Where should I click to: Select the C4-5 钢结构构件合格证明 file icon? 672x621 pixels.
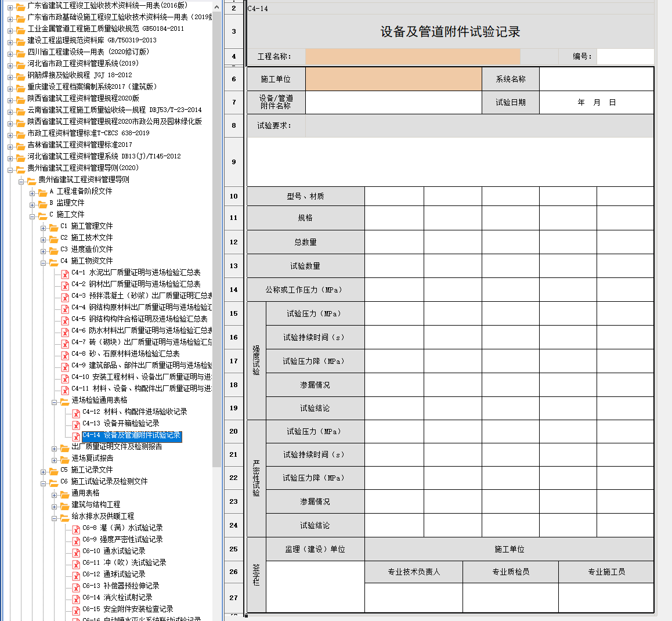[65, 320]
